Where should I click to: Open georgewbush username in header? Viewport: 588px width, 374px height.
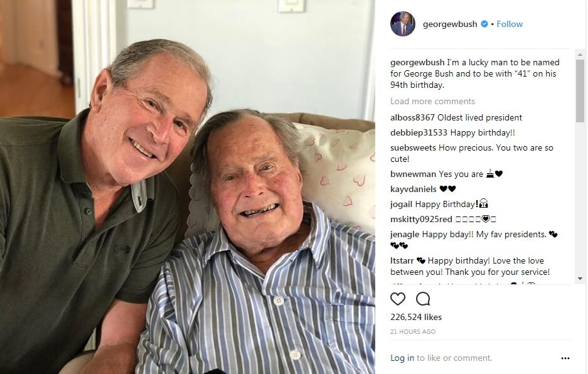point(449,24)
